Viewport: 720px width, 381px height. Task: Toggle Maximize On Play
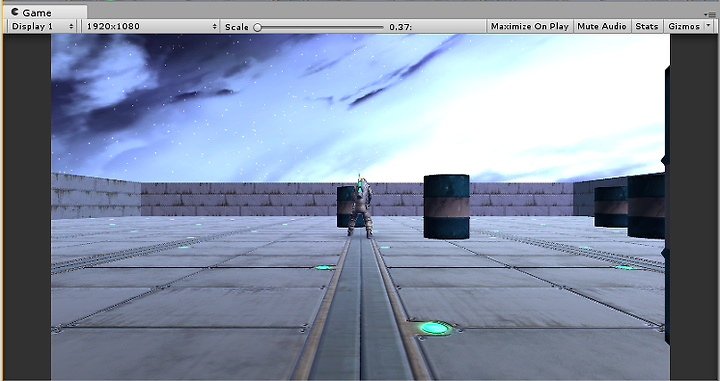(529, 27)
